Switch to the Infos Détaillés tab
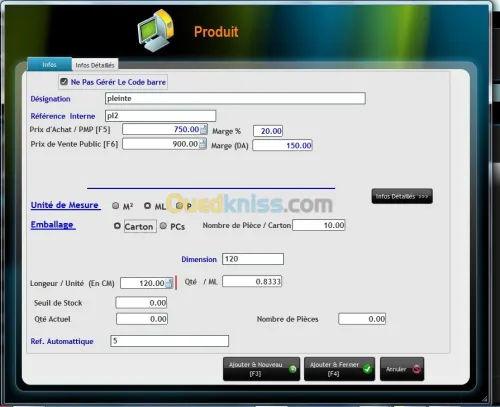The height and width of the screenshot is (407, 500). pos(95,65)
